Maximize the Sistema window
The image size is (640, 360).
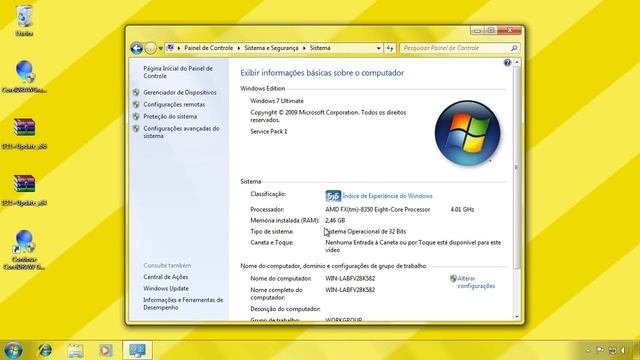(491, 30)
